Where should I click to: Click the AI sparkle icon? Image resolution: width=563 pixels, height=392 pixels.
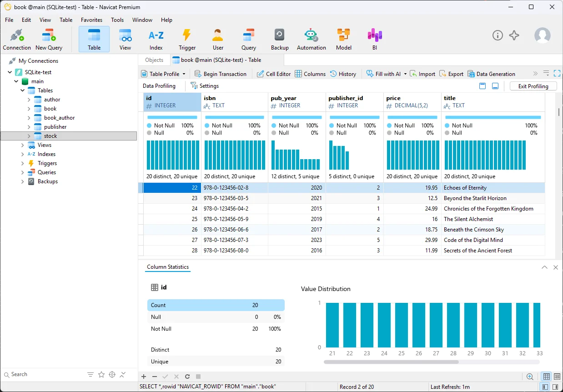514,35
